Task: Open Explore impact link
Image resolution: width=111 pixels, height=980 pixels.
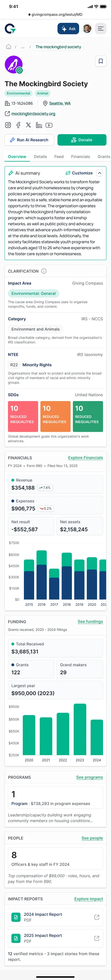Action: pos(89,899)
